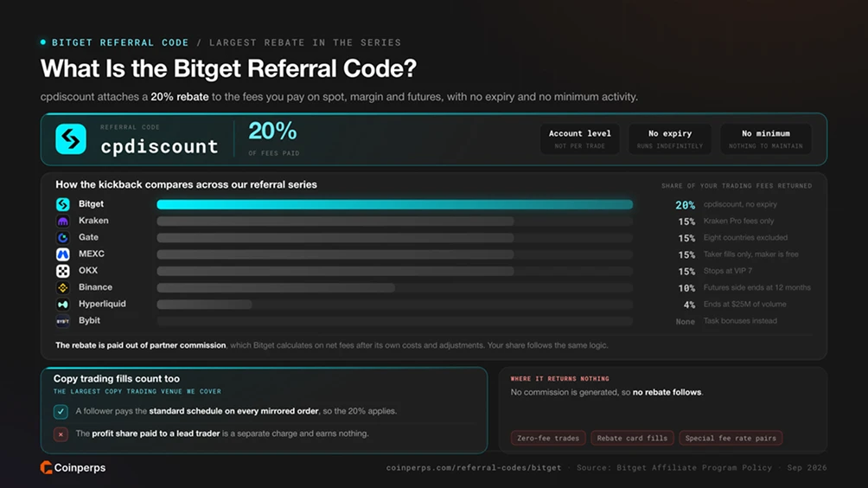Viewport: 868px width, 488px height.
Task: Click the heading What Is the Bitget Referral Code?
Action: click(x=228, y=68)
